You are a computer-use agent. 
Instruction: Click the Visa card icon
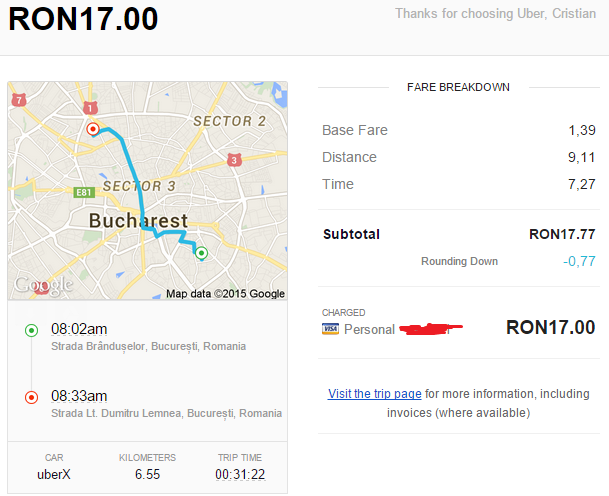(x=331, y=329)
